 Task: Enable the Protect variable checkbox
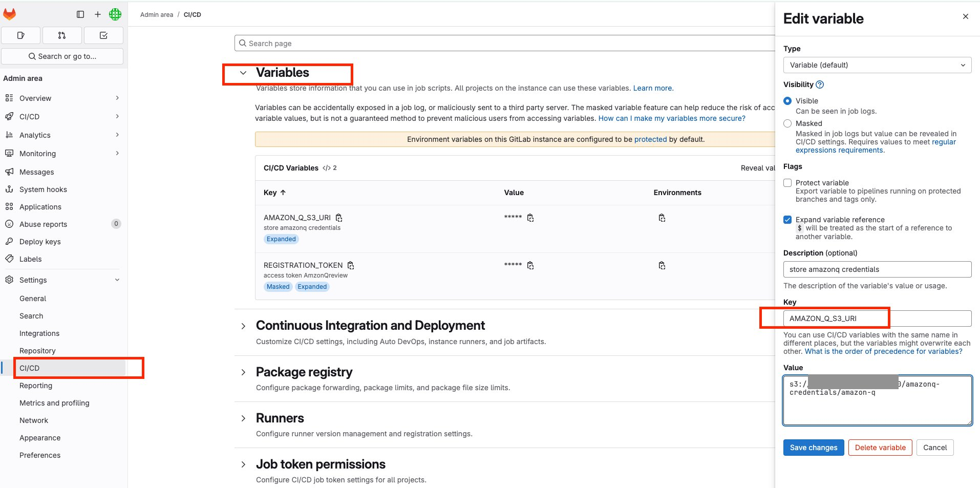point(787,183)
